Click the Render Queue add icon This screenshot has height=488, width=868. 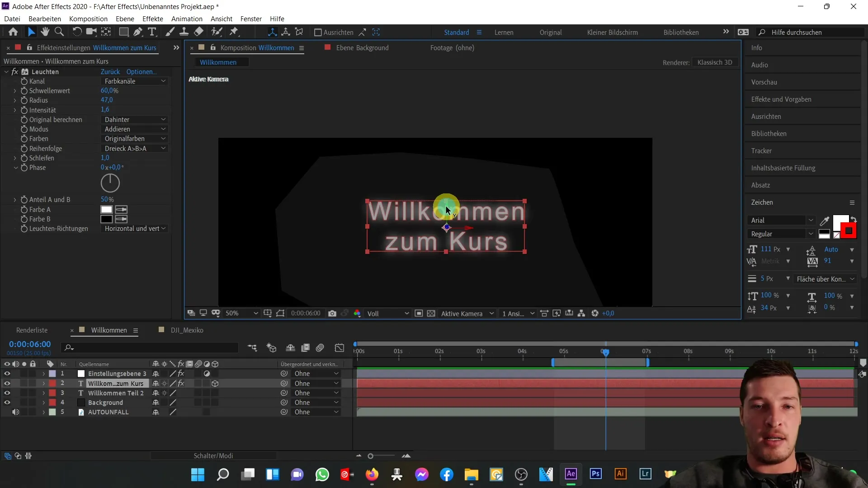coord(305,348)
